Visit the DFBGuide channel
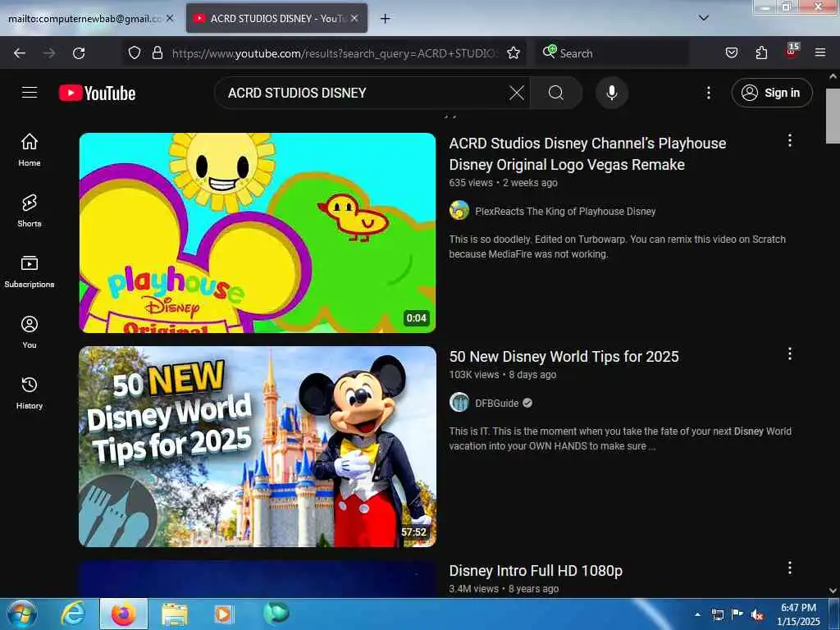 click(x=496, y=403)
